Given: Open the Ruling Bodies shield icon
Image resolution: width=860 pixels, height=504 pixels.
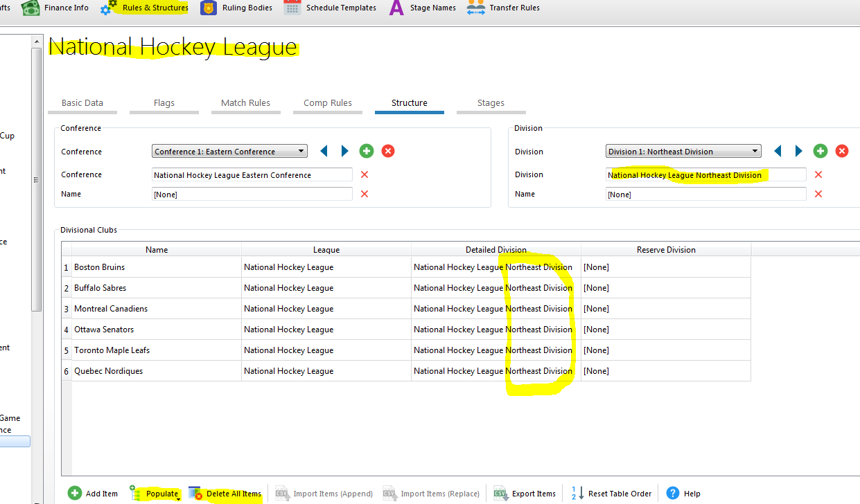Looking at the screenshot, I should pos(208,8).
